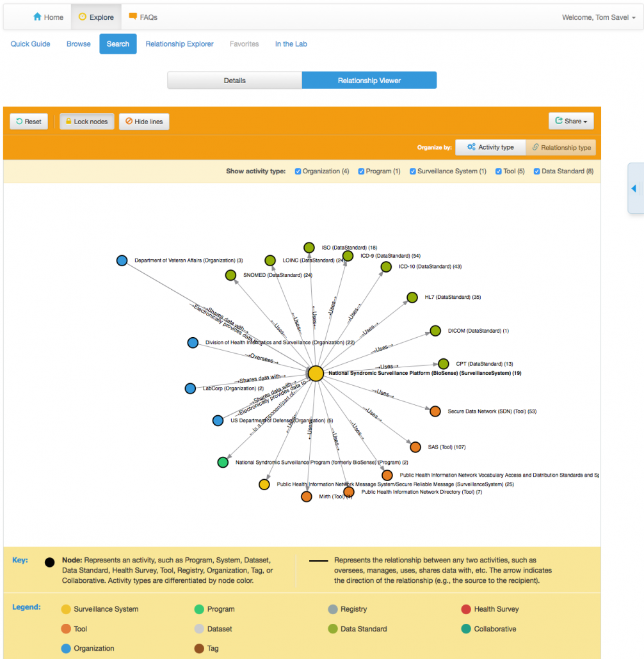
Task: Click the Division of Health Informatics node
Action: (x=193, y=342)
